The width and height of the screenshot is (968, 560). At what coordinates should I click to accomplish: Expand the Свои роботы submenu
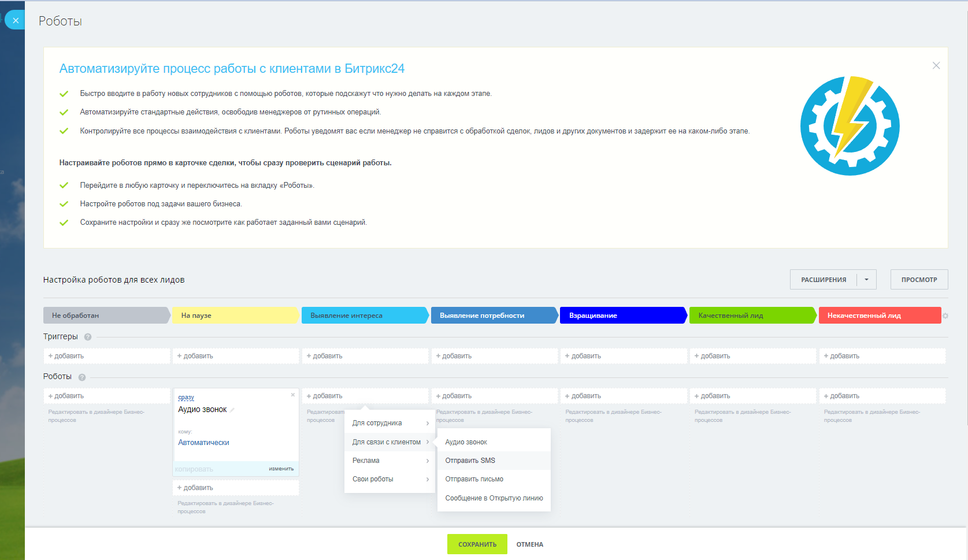coord(390,479)
